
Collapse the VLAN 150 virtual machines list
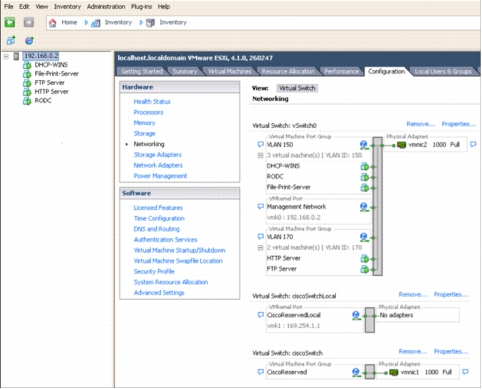point(261,156)
